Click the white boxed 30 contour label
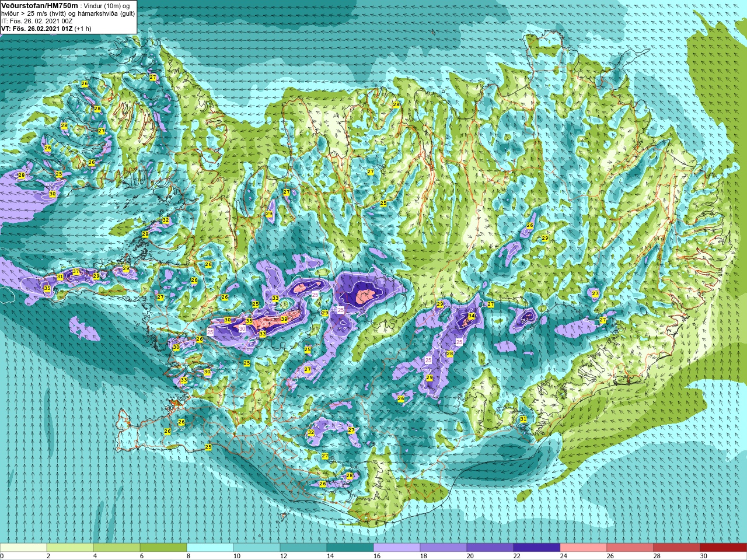This screenshot has width=747, height=560. click(242, 329)
